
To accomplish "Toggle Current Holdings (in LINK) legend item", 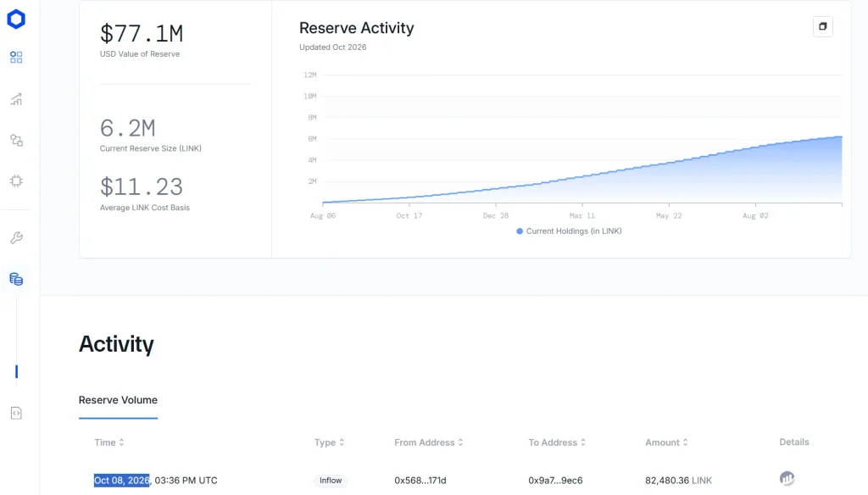I will tap(569, 231).
